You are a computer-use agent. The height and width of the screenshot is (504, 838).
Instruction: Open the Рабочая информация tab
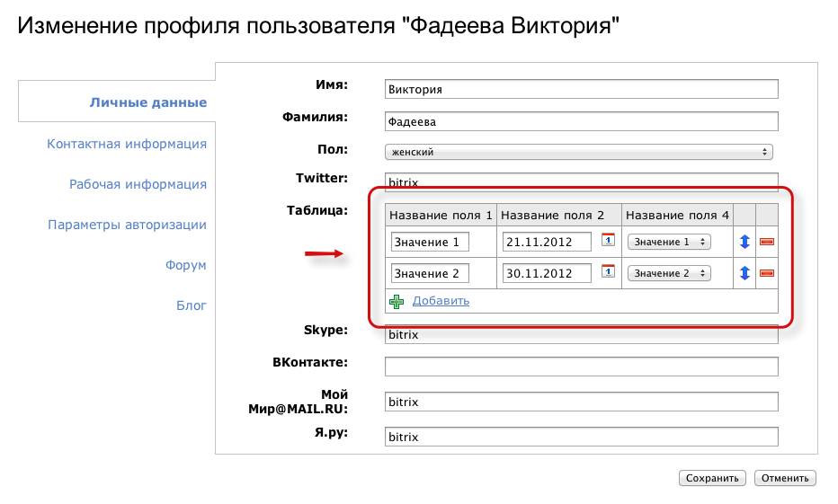[138, 184]
